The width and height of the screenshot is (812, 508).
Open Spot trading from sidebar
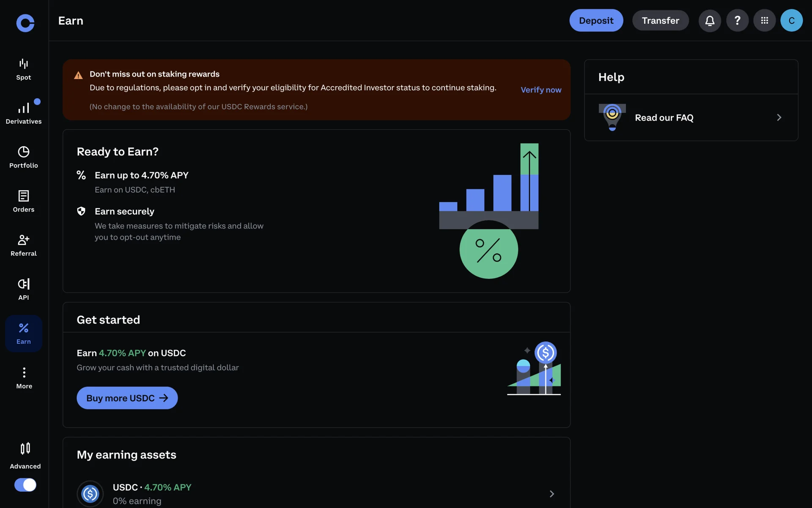click(24, 69)
